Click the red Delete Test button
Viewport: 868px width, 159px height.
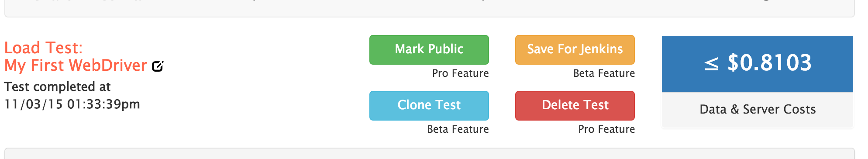tap(575, 106)
